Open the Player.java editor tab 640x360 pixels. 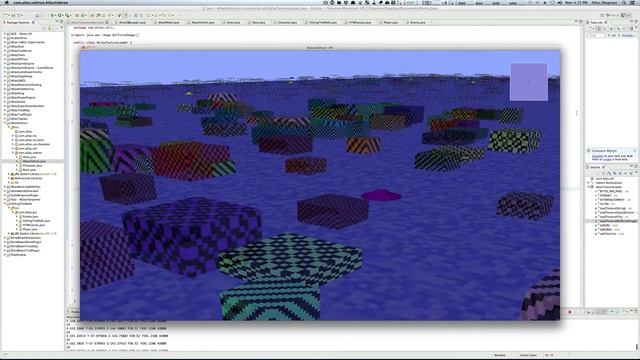pos(391,22)
